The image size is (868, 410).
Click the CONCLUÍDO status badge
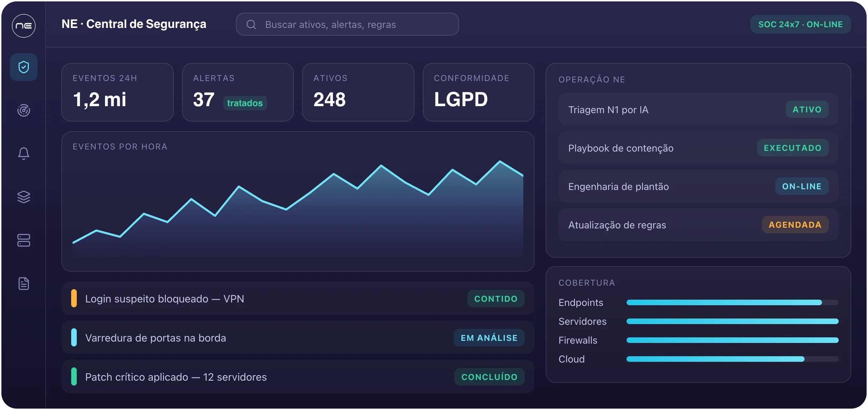coord(489,377)
